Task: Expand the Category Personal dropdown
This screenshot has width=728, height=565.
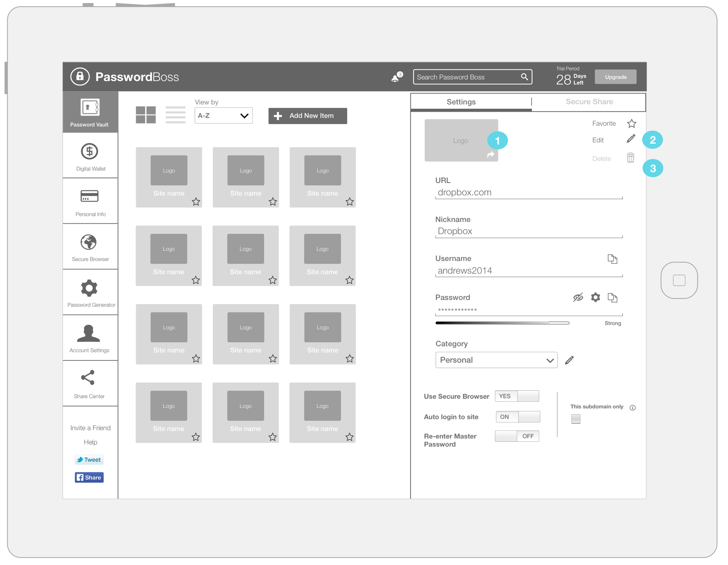Action: click(496, 360)
